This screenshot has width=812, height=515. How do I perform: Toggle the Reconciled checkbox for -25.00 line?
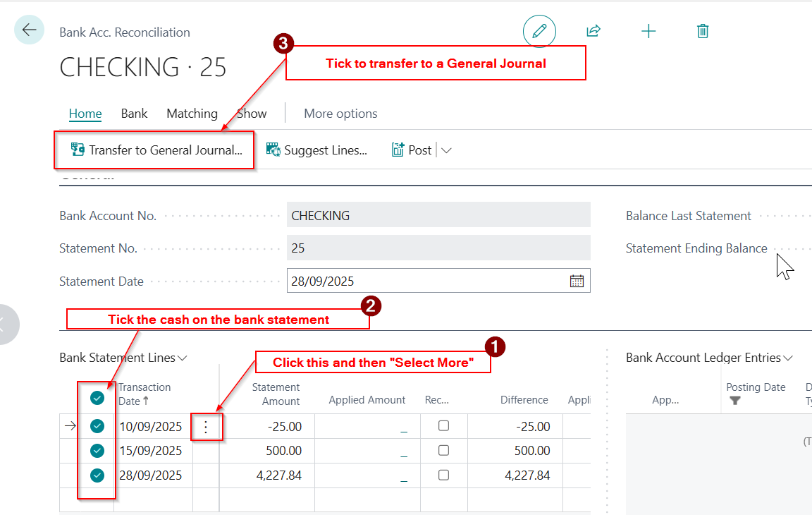pyautogui.click(x=443, y=426)
